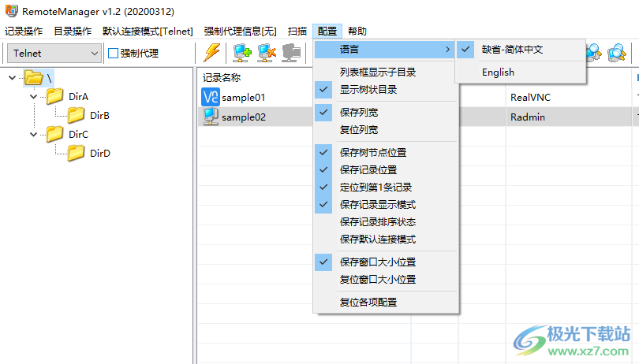This screenshot has width=639, height=364.
Task: Click the lightning bolt connect icon
Action: [212, 53]
